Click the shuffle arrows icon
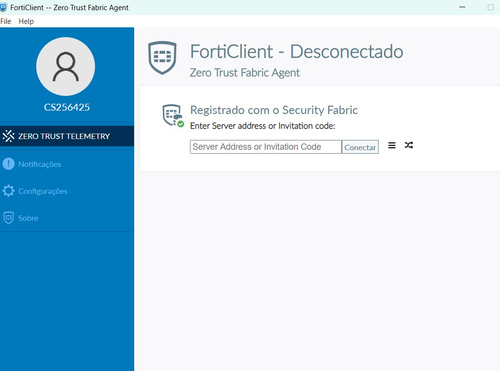This screenshot has height=371, width=500. click(409, 145)
